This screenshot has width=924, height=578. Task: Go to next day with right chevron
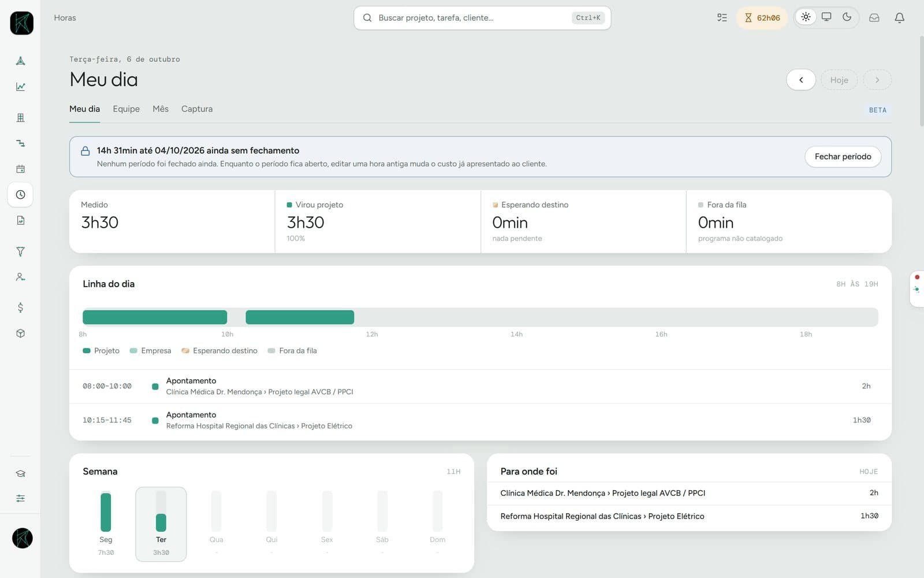point(877,80)
